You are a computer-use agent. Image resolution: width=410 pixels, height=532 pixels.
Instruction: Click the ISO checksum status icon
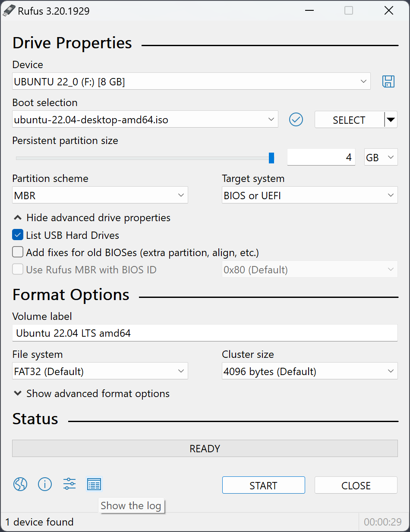click(296, 119)
